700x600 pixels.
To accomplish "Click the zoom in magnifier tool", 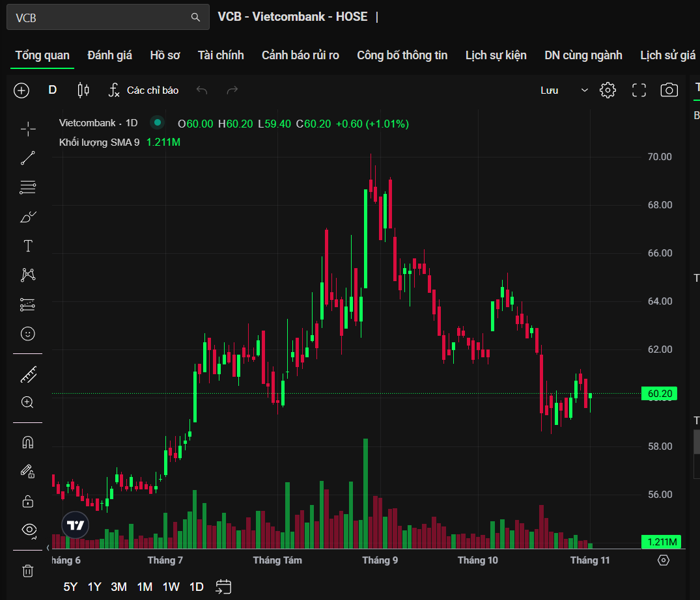I will pos(28,402).
